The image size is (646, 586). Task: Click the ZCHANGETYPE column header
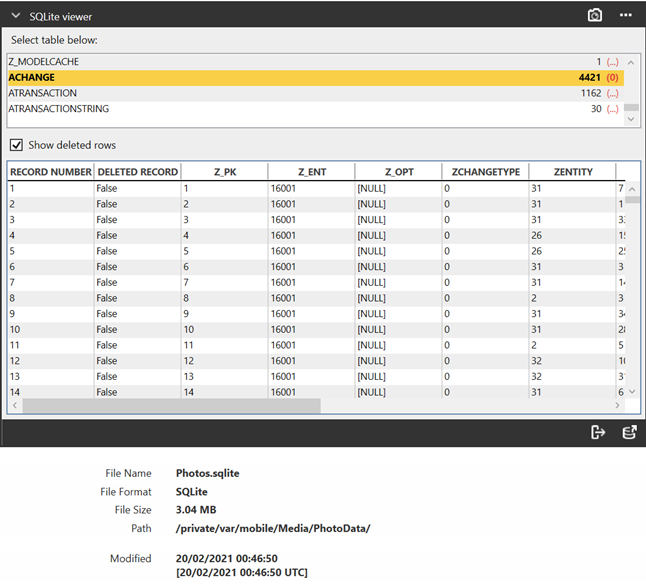pyautogui.click(x=485, y=172)
